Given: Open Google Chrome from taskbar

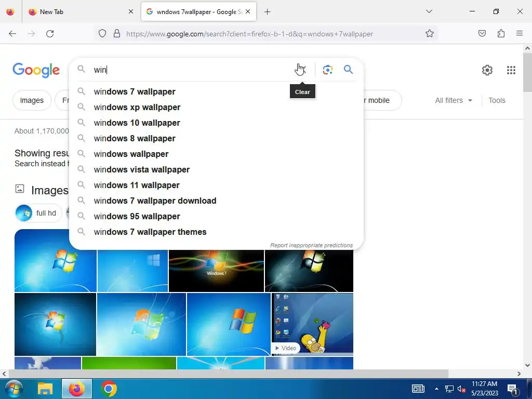Looking at the screenshot, I should tap(109, 389).
